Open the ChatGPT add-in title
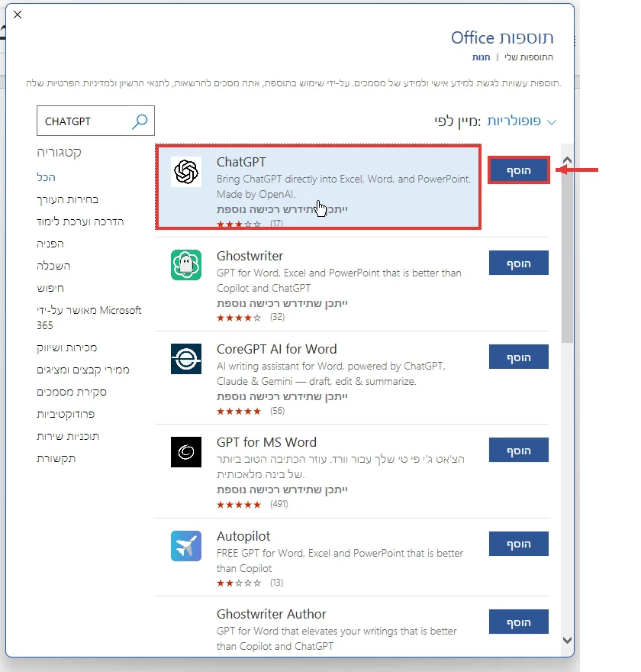 click(x=241, y=162)
